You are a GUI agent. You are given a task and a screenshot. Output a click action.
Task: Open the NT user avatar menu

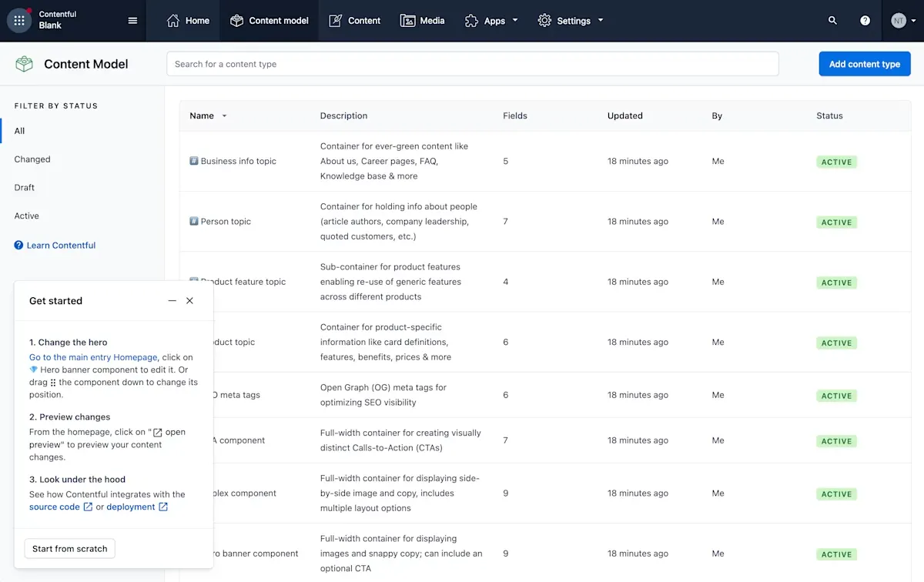[899, 21]
